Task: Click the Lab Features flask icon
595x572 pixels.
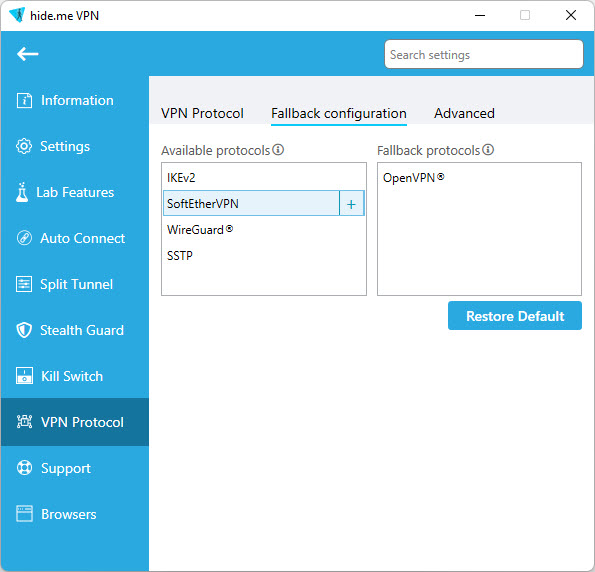Action: pos(22,192)
